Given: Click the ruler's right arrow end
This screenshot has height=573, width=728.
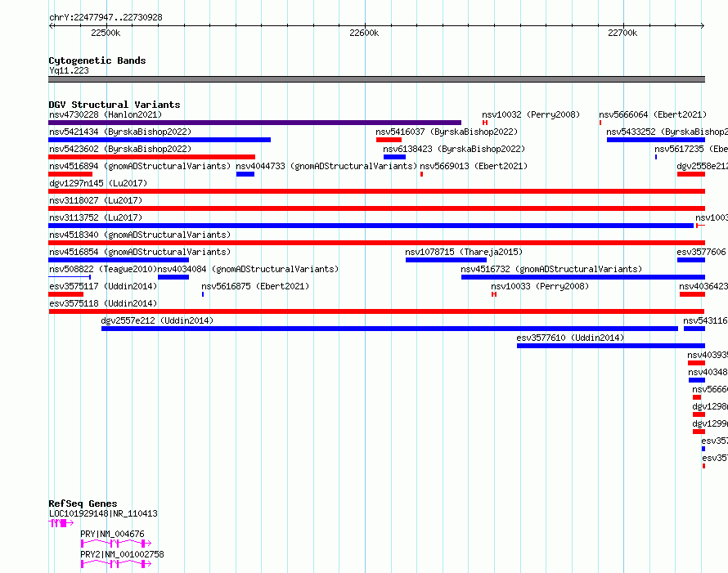Looking at the screenshot, I should 703,26.
